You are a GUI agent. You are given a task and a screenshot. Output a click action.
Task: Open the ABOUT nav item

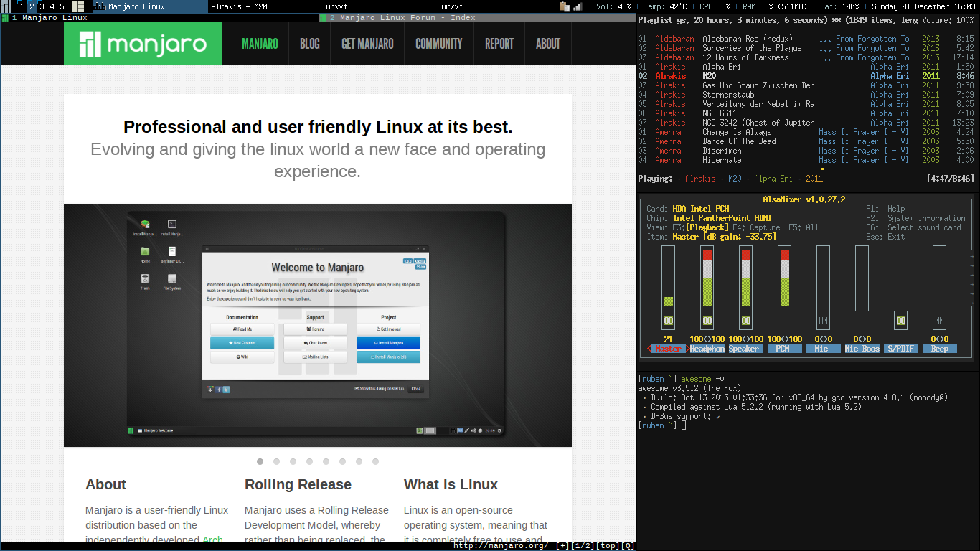click(x=548, y=44)
